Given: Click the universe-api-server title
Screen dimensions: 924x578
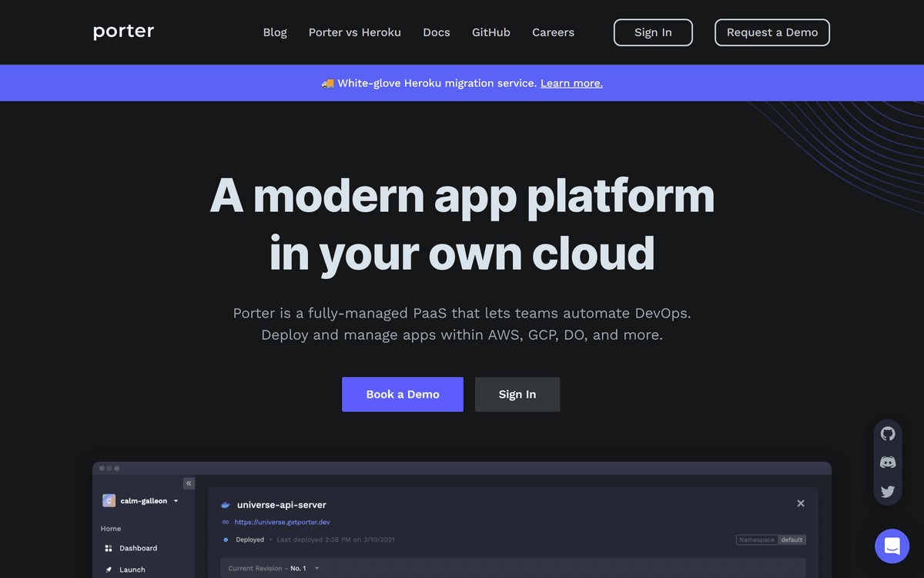Looking at the screenshot, I should 282,505.
